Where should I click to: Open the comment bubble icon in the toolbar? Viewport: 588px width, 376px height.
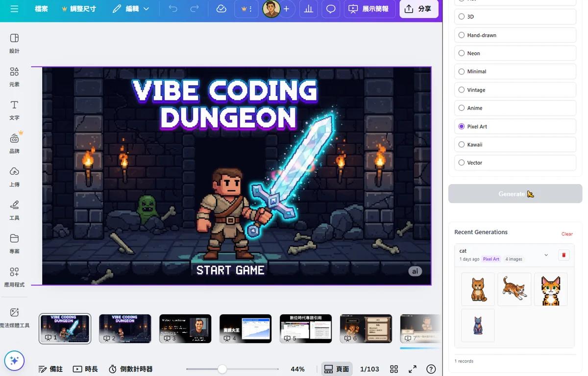[x=331, y=9]
